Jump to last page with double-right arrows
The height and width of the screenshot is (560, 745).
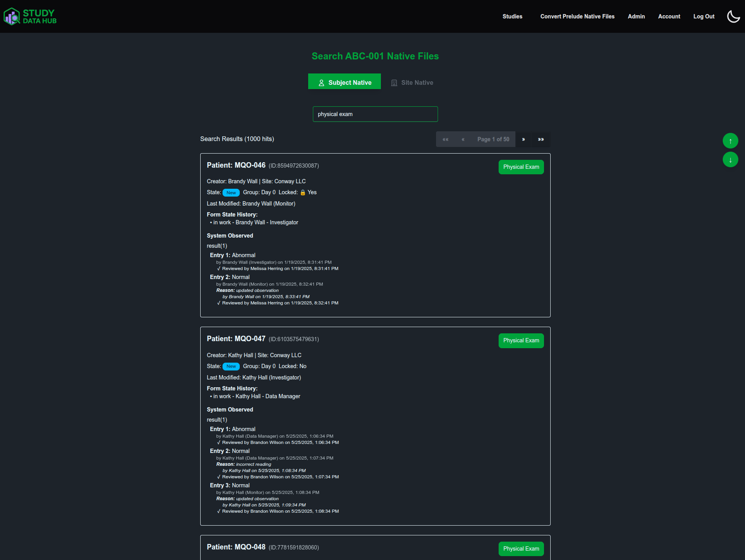(x=541, y=139)
